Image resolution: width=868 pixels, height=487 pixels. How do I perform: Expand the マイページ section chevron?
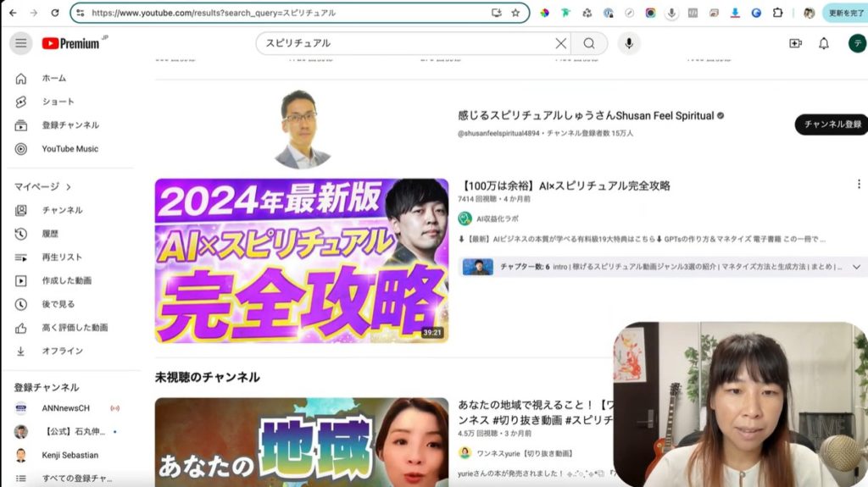click(x=69, y=186)
